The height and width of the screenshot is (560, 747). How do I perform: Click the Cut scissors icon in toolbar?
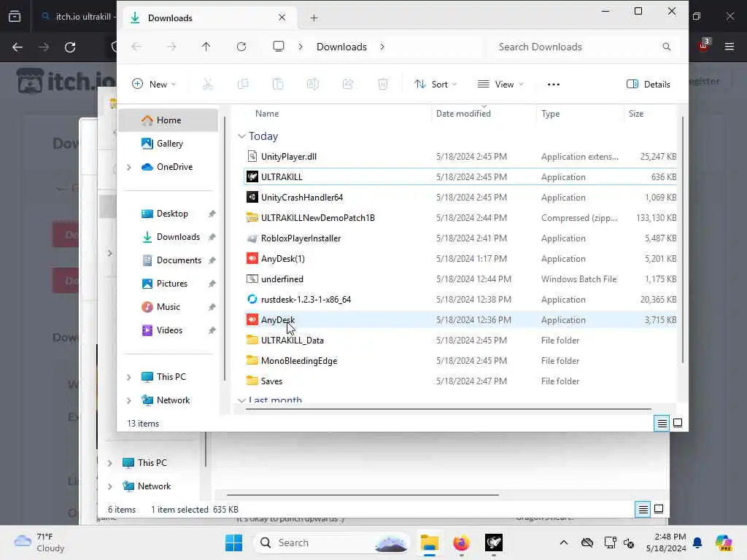(x=207, y=85)
